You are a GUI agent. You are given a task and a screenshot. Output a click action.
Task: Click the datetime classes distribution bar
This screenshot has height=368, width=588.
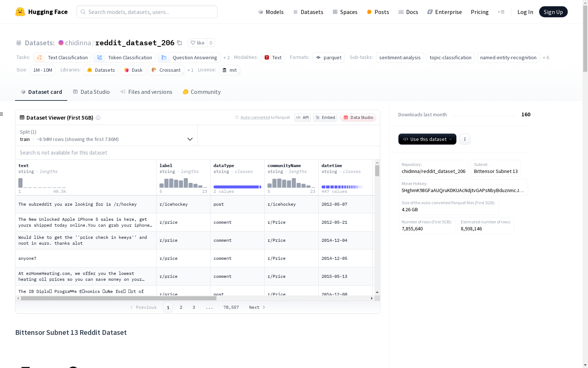tap(342, 187)
